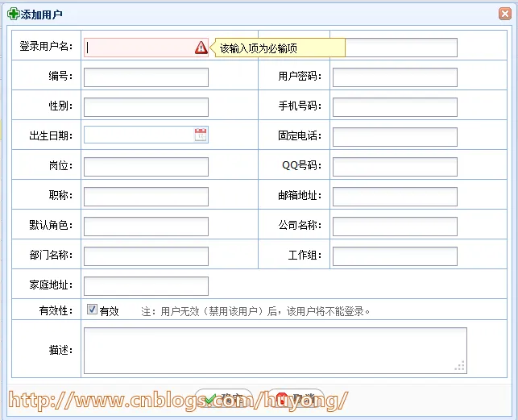Uncheck the 有效 validity checkbox
This screenshot has width=518, height=420.
pos(92,310)
